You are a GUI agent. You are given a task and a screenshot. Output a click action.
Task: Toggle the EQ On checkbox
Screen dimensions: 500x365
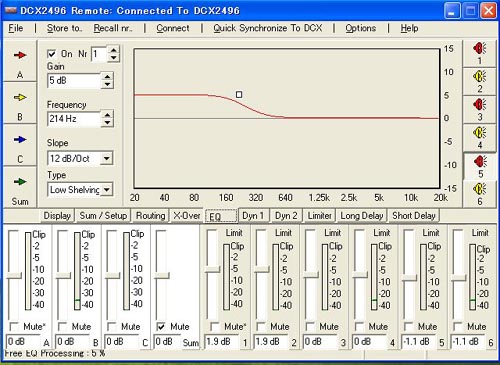pyautogui.click(x=51, y=54)
